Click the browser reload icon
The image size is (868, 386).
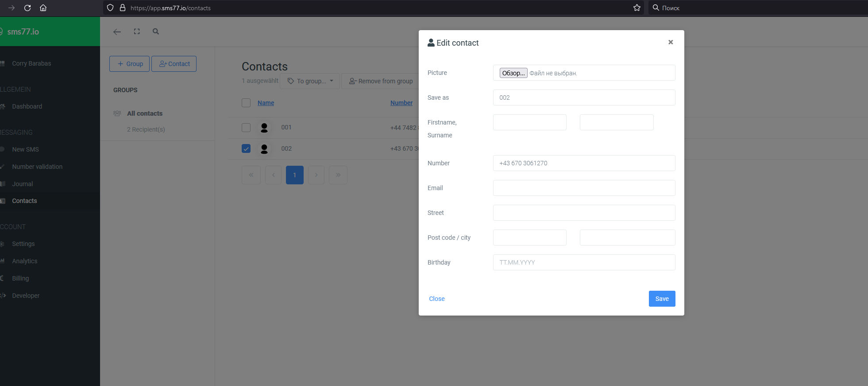click(x=27, y=8)
